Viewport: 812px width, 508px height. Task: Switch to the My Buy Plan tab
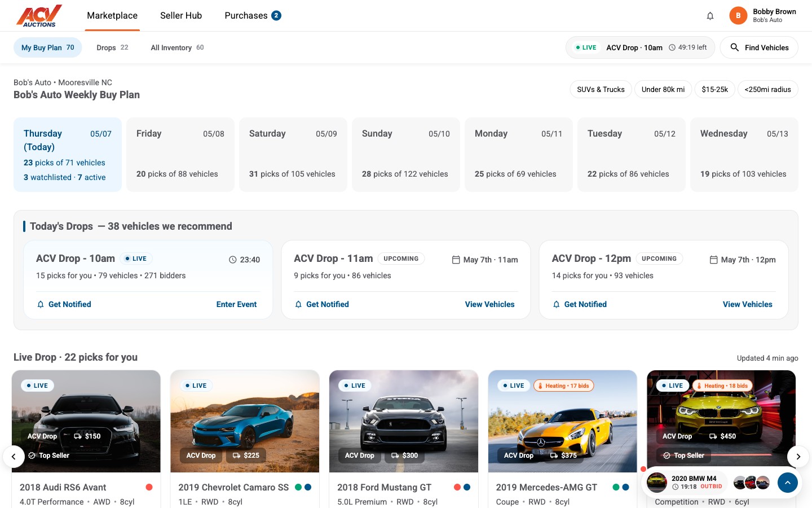(48, 47)
